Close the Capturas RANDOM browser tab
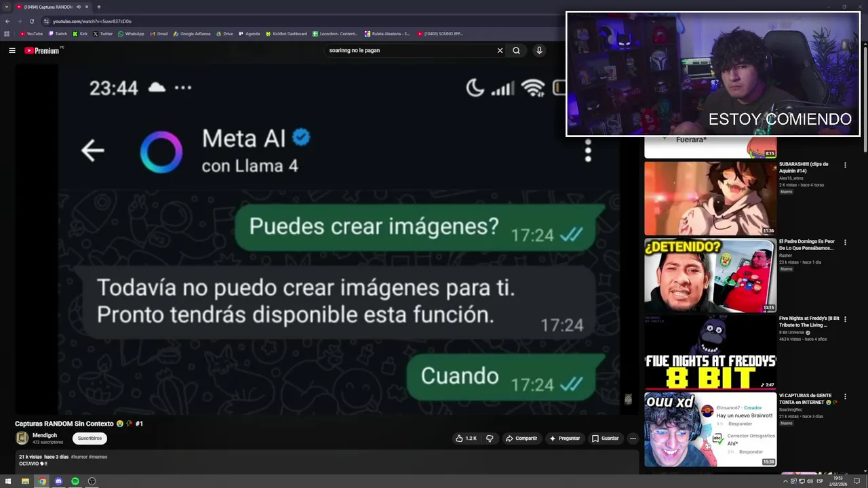The image size is (868, 488). click(x=87, y=7)
